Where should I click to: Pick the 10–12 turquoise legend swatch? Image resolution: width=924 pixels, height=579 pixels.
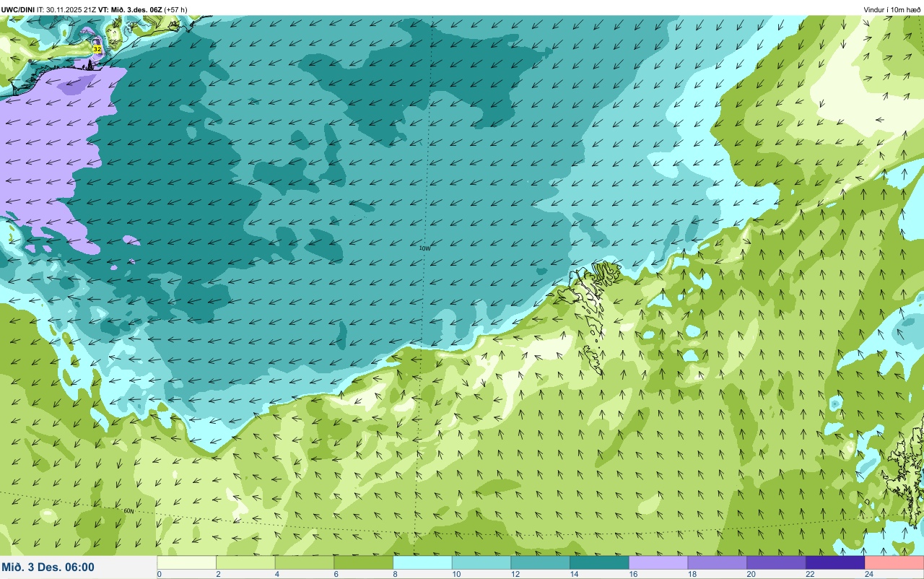click(481, 562)
